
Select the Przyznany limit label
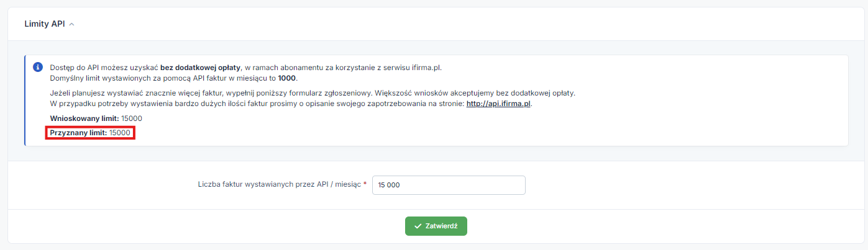(78, 133)
